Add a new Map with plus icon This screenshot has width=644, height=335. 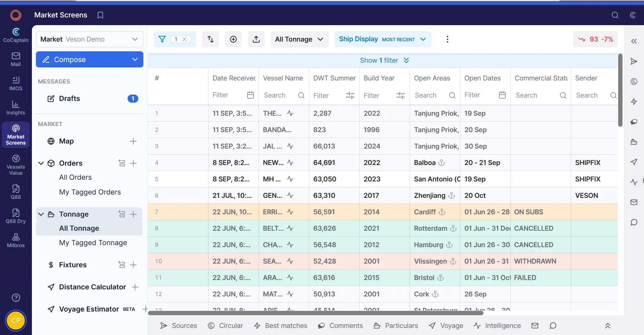coord(133,141)
